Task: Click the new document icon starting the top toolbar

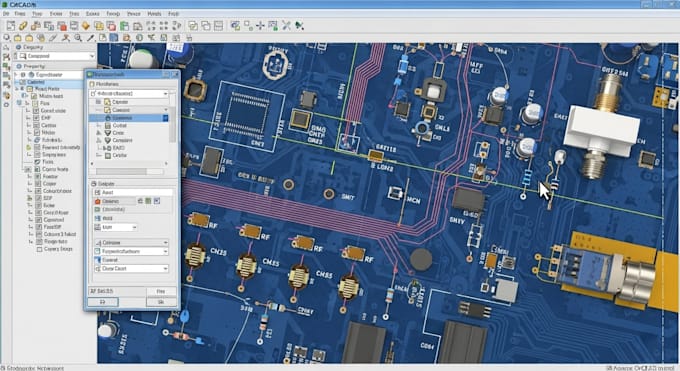Action: coord(10,26)
